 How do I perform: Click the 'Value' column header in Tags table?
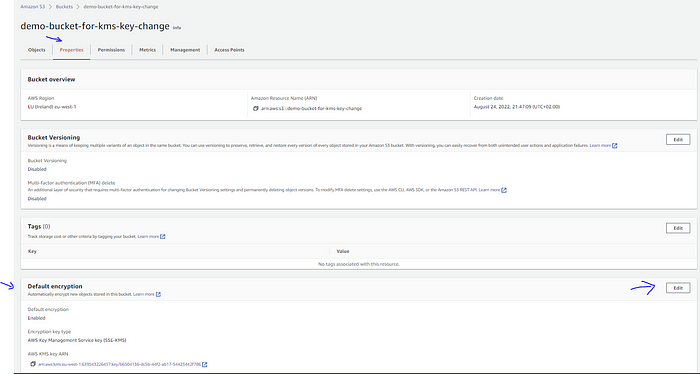(343, 251)
